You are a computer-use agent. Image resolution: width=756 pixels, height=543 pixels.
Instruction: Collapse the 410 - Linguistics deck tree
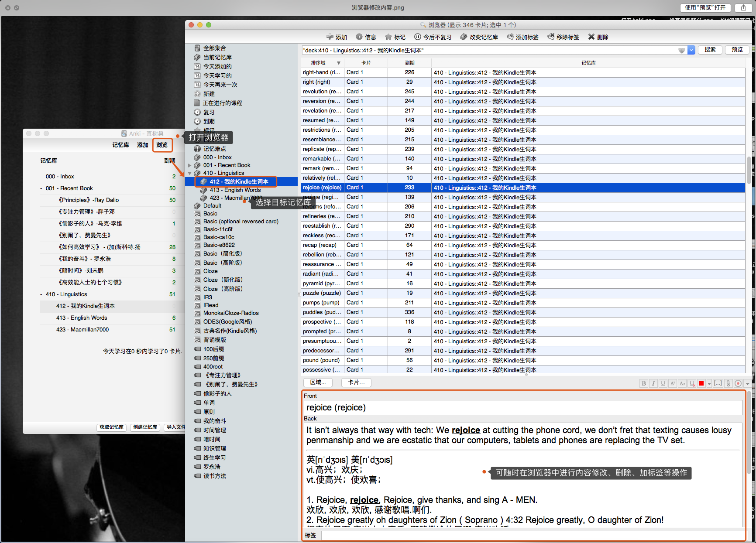190,173
